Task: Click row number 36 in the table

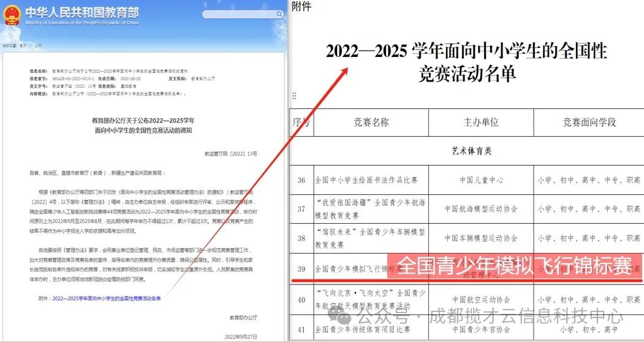Action: [x=301, y=180]
